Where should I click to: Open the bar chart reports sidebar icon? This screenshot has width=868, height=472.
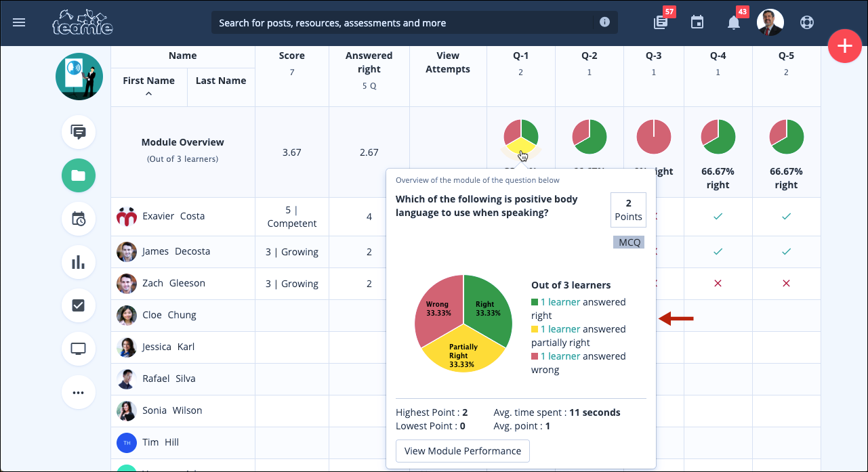[x=79, y=262]
